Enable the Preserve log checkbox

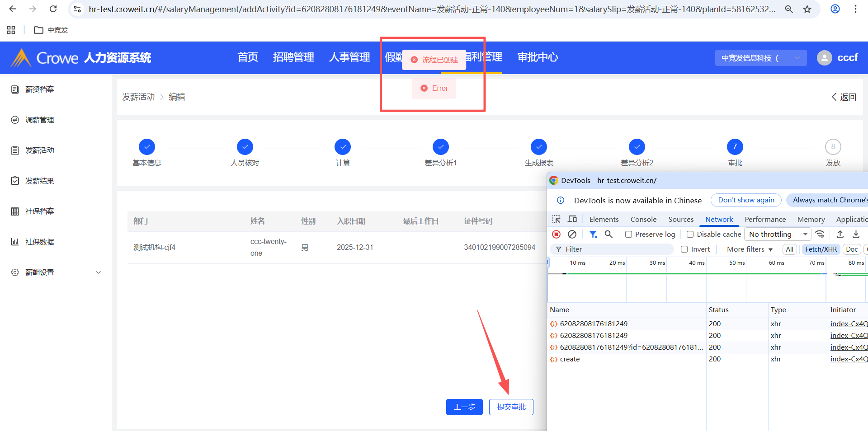(628, 234)
